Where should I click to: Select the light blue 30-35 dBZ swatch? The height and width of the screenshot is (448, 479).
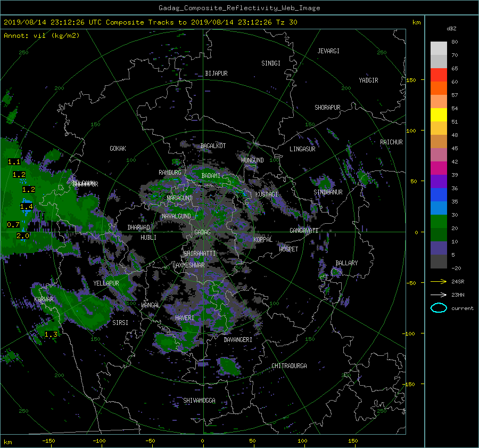[439, 208]
